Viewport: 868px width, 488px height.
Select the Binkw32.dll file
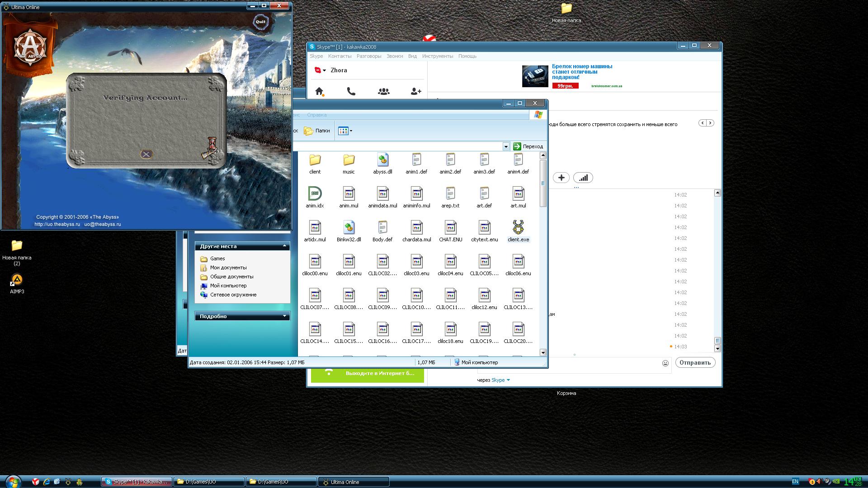click(349, 231)
